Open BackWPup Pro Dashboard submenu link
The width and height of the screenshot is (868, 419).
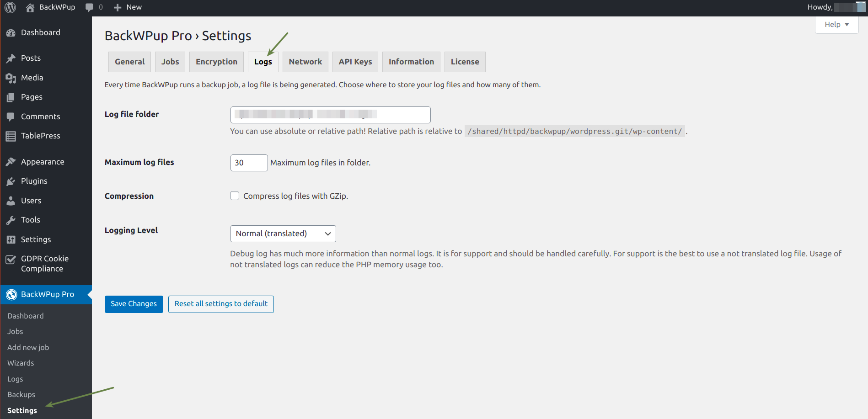point(26,316)
